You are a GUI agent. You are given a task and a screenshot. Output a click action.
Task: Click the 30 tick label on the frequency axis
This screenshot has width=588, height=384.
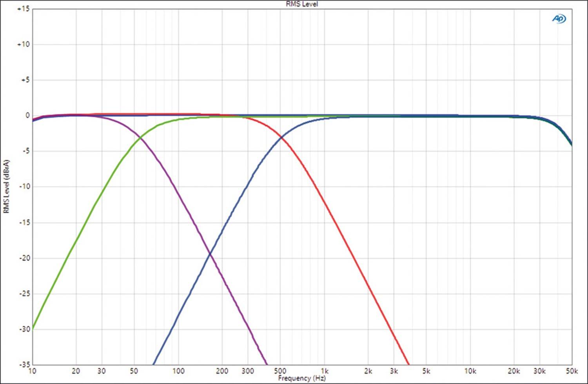tap(102, 371)
